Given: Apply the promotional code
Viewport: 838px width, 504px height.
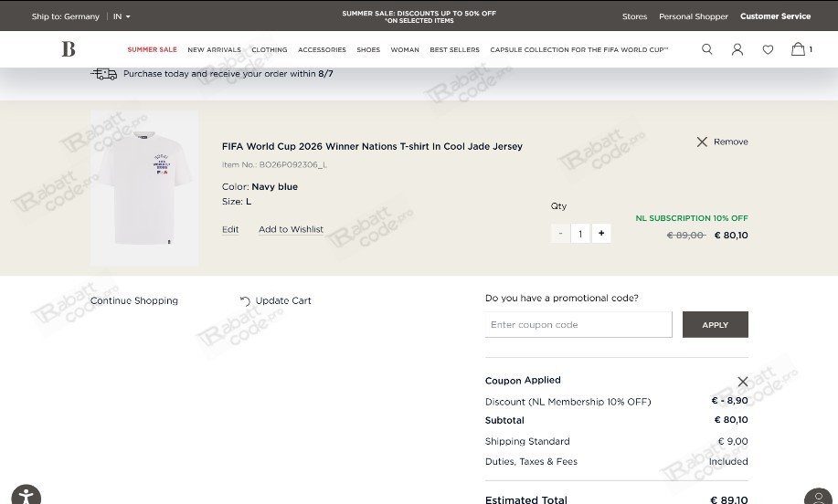Looking at the screenshot, I should pyautogui.click(x=715, y=325).
